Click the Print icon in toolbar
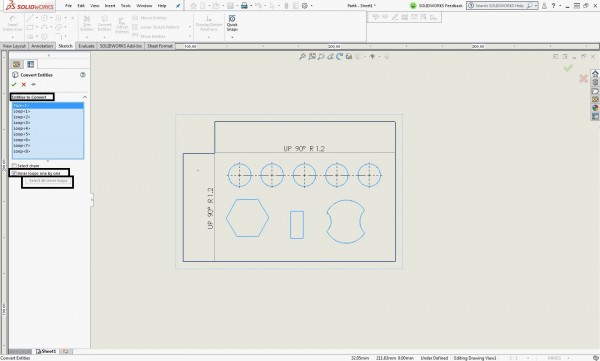 244,6
